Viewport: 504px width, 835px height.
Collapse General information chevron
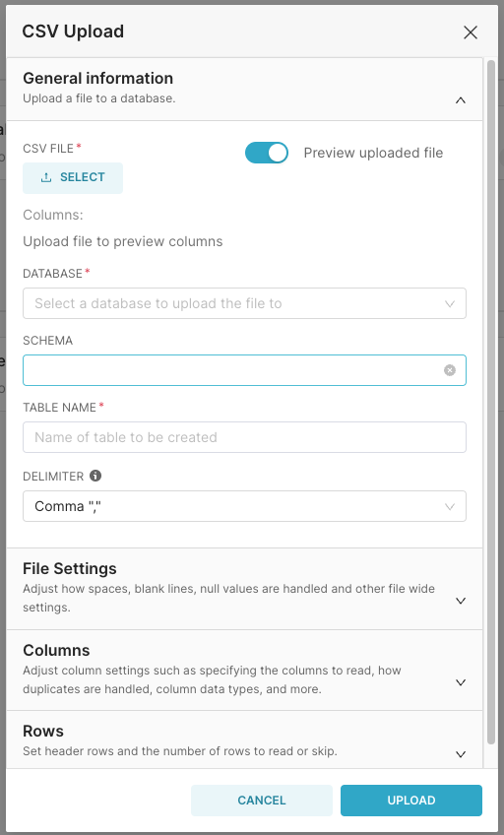point(461,100)
